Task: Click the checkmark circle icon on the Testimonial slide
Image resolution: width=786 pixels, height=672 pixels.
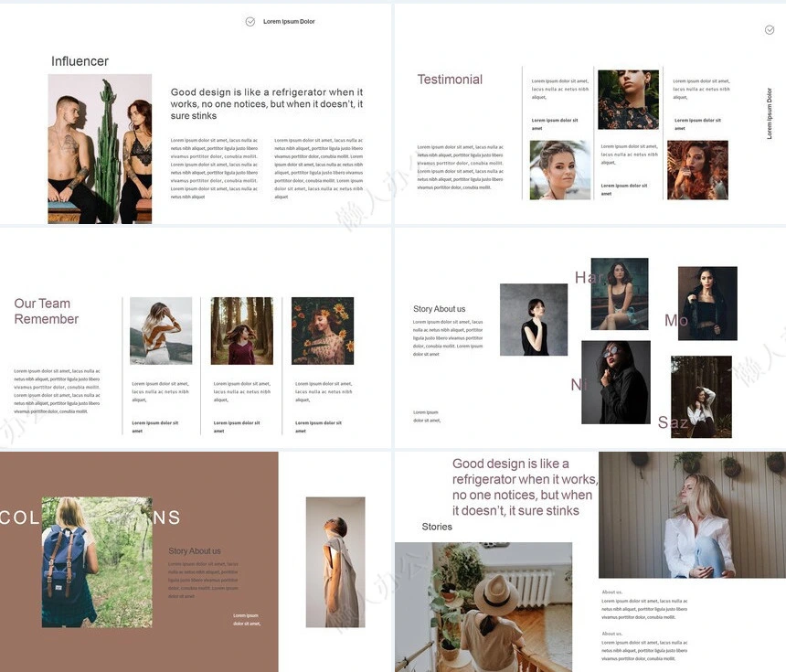Action: click(770, 30)
